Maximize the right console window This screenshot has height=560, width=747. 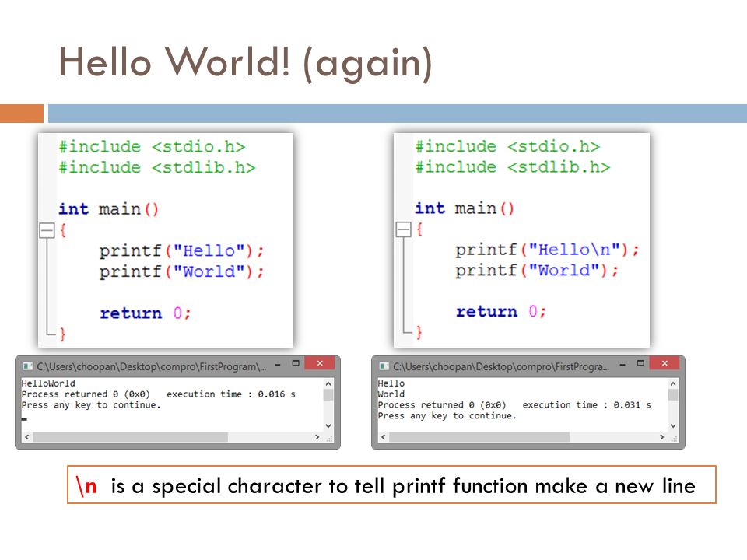point(640,363)
